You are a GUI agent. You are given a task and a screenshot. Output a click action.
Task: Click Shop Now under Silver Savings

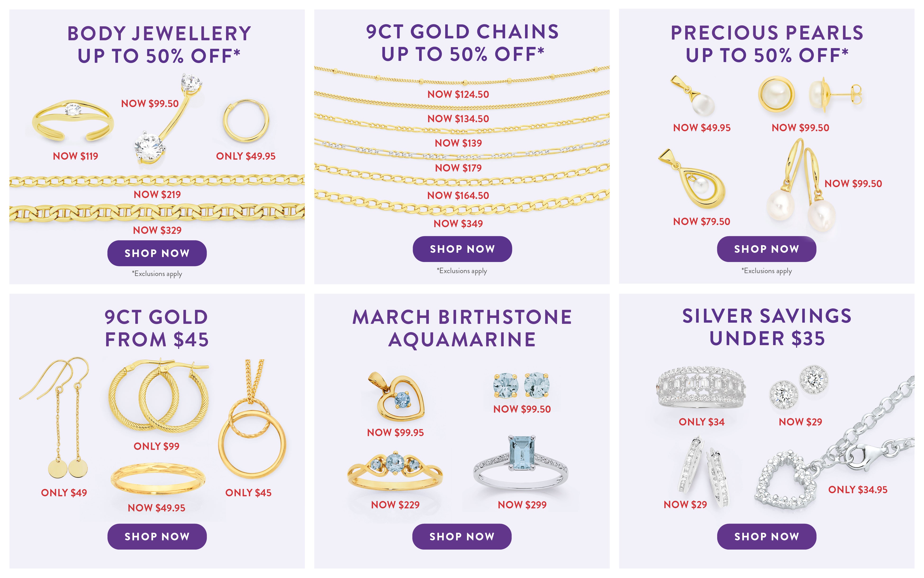click(766, 536)
